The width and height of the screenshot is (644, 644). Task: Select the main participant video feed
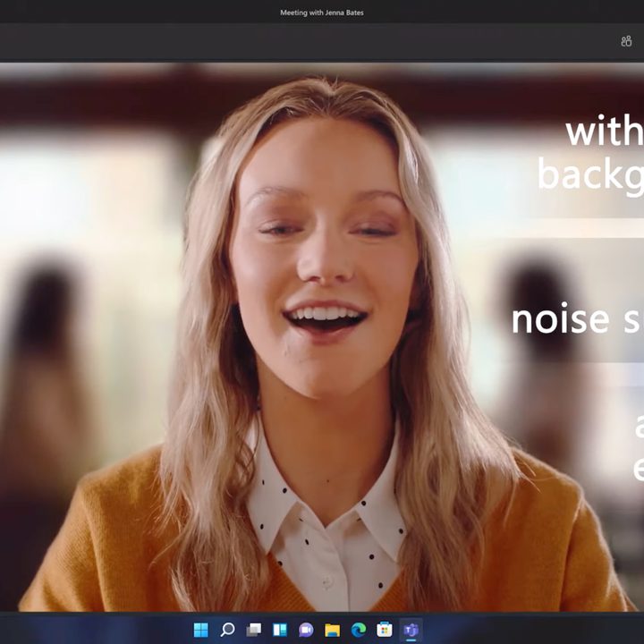(x=322, y=337)
